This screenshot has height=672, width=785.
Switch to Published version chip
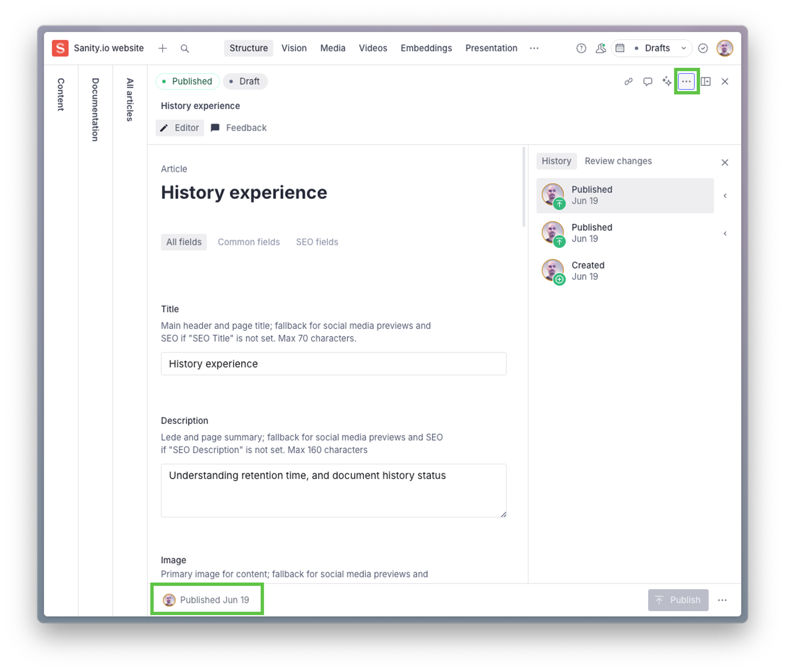click(187, 81)
